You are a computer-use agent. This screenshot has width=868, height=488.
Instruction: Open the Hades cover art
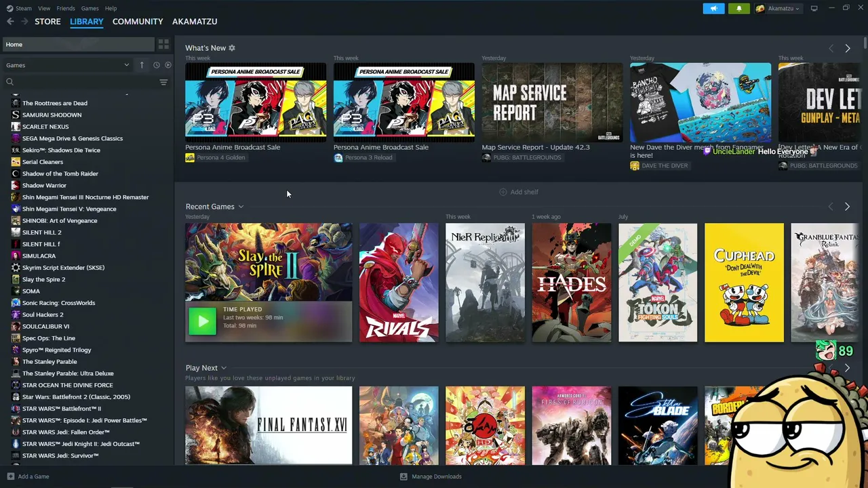coord(572,283)
